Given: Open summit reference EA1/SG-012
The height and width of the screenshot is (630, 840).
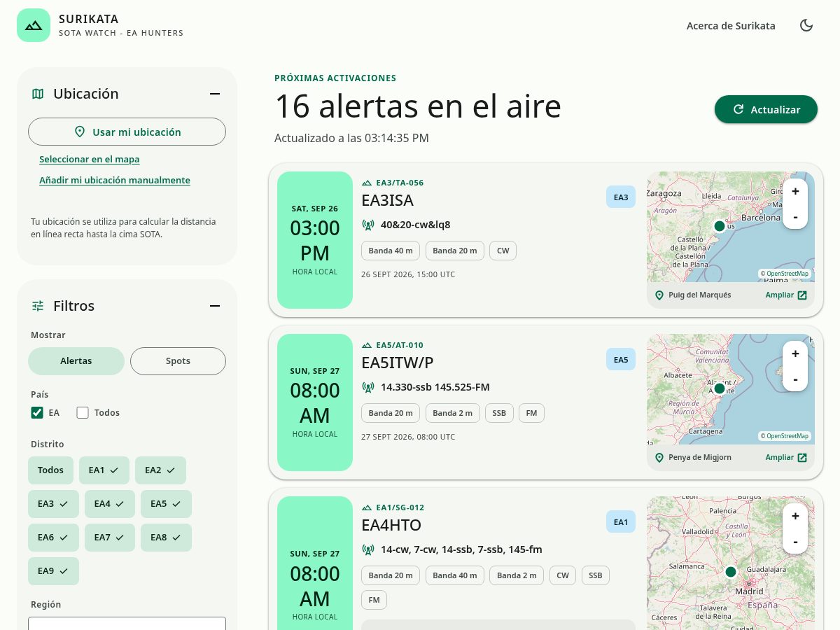Looking at the screenshot, I should [400, 507].
